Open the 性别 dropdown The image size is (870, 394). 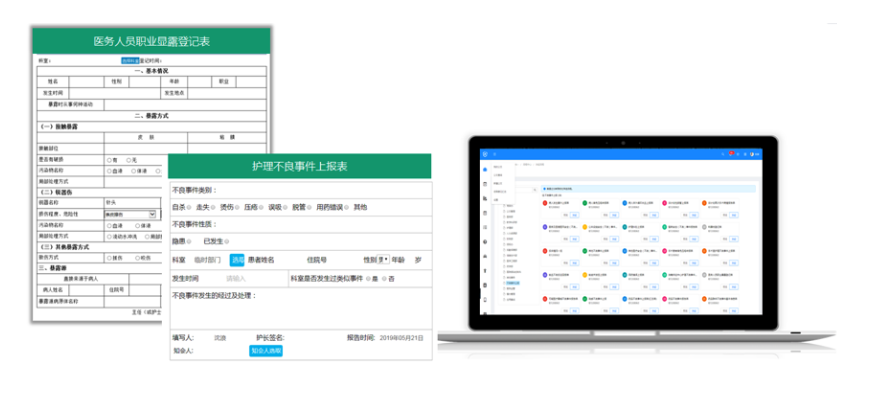click(383, 260)
